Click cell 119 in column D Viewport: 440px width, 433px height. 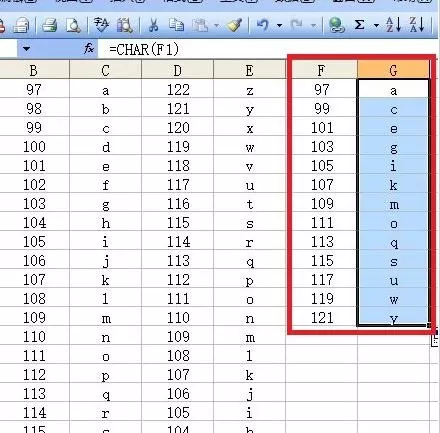(x=177, y=146)
